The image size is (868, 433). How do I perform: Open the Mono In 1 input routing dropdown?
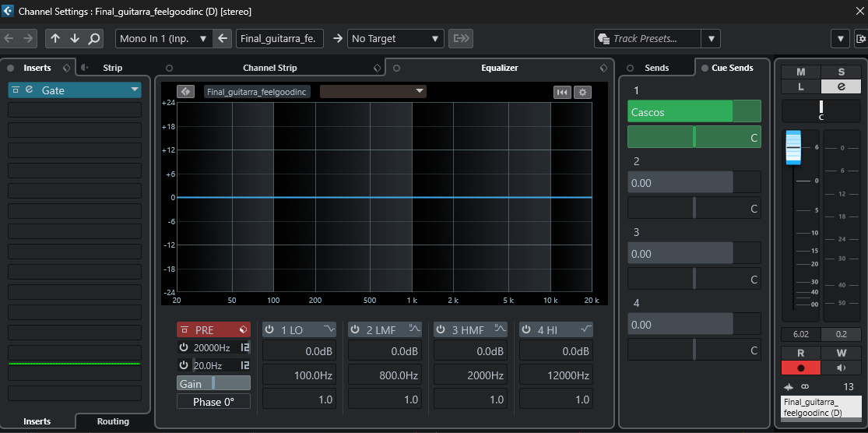click(163, 38)
